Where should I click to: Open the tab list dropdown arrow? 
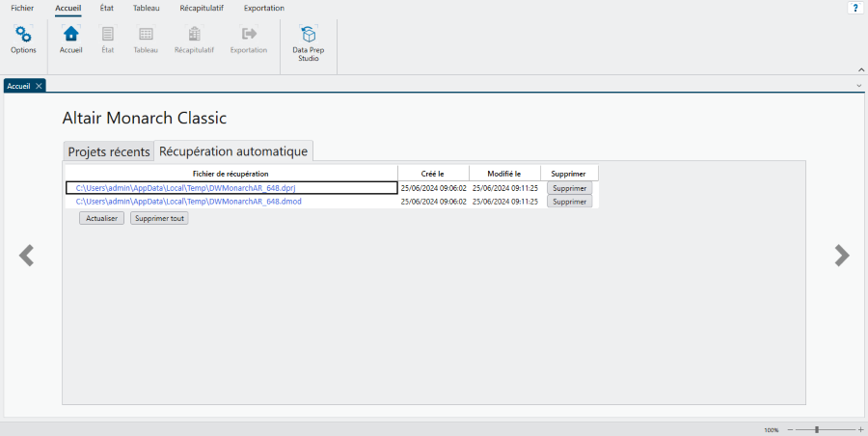(859, 86)
